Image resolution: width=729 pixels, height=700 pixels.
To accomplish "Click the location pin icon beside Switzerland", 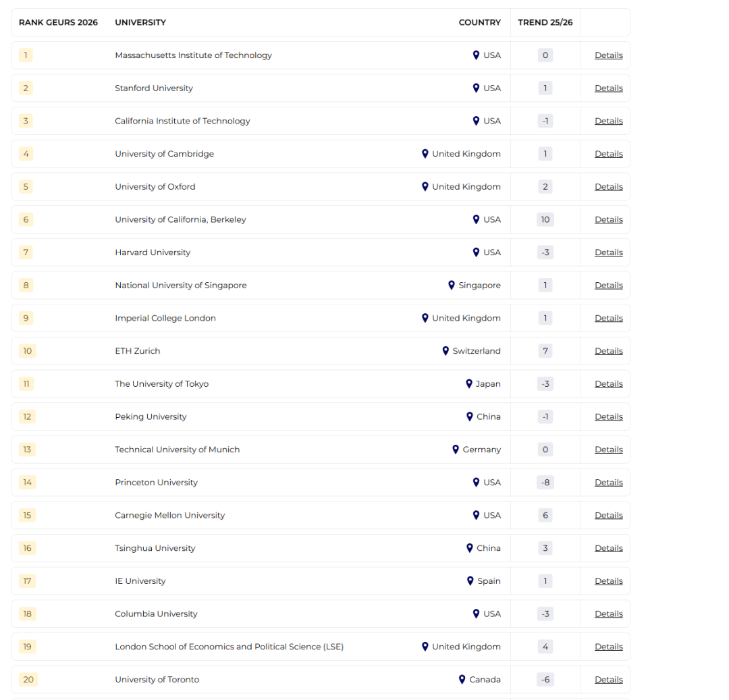I will pos(446,351).
